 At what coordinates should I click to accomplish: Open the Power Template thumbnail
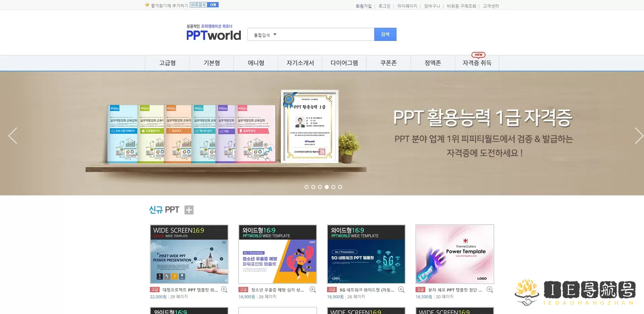(x=455, y=254)
